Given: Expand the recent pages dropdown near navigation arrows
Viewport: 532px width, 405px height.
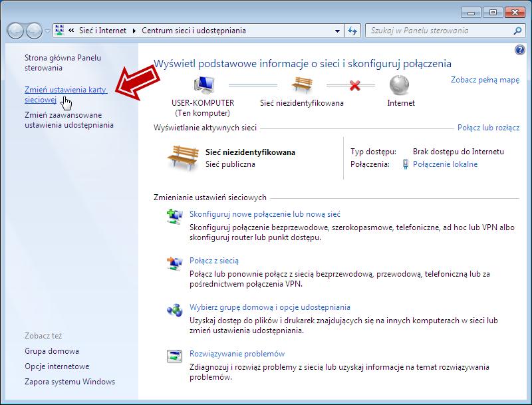Looking at the screenshot, I should point(48,31).
